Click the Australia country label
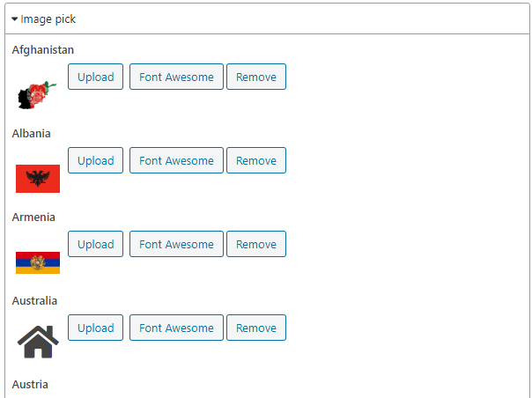The image size is (532, 398). click(34, 301)
